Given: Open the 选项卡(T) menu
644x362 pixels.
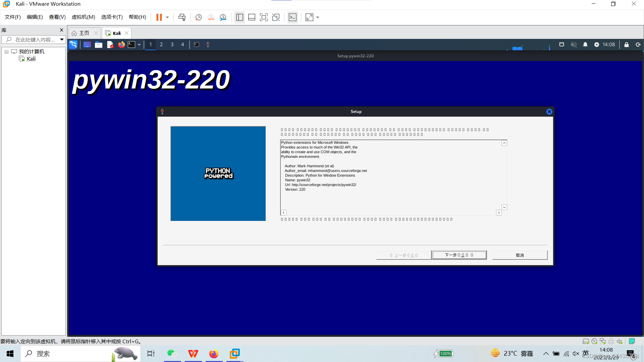Looking at the screenshot, I should click(x=112, y=17).
